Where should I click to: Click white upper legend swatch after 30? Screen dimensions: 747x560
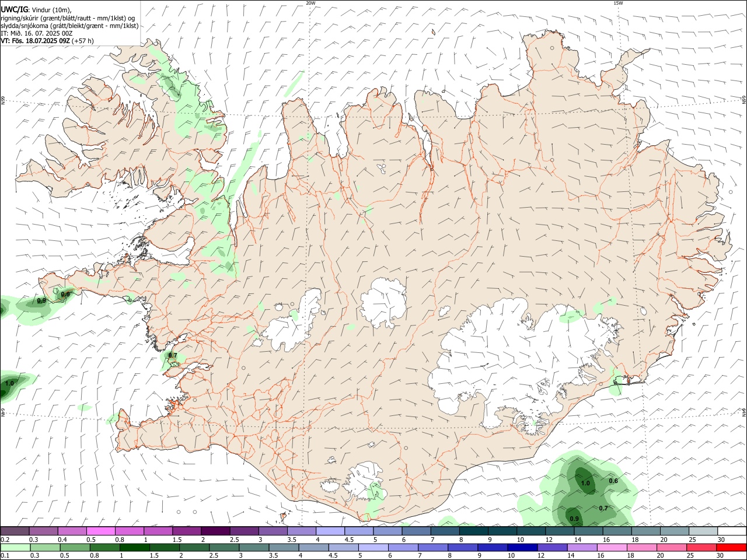point(732,531)
